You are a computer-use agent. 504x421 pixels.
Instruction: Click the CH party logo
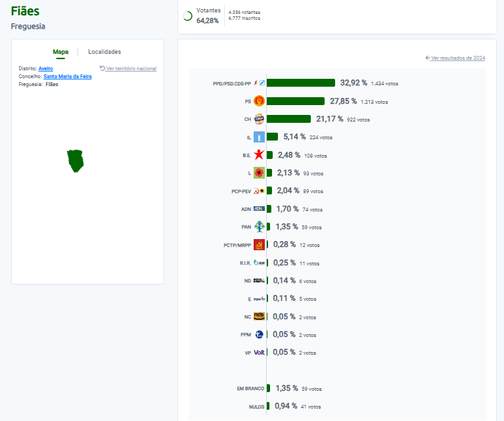pos(259,119)
